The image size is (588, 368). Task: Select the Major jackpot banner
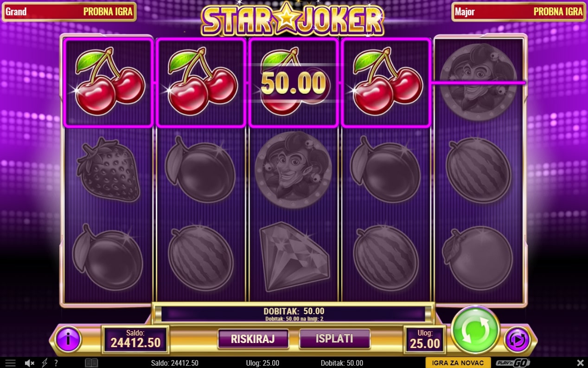(x=518, y=12)
